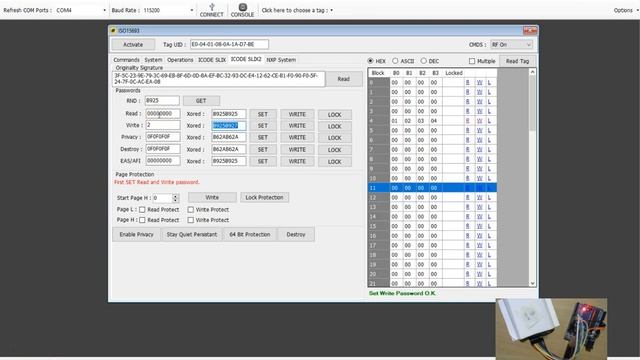Toggle the Multiple checkbox
The width and height of the screenshot is (640, 360).
coord(472,61)
